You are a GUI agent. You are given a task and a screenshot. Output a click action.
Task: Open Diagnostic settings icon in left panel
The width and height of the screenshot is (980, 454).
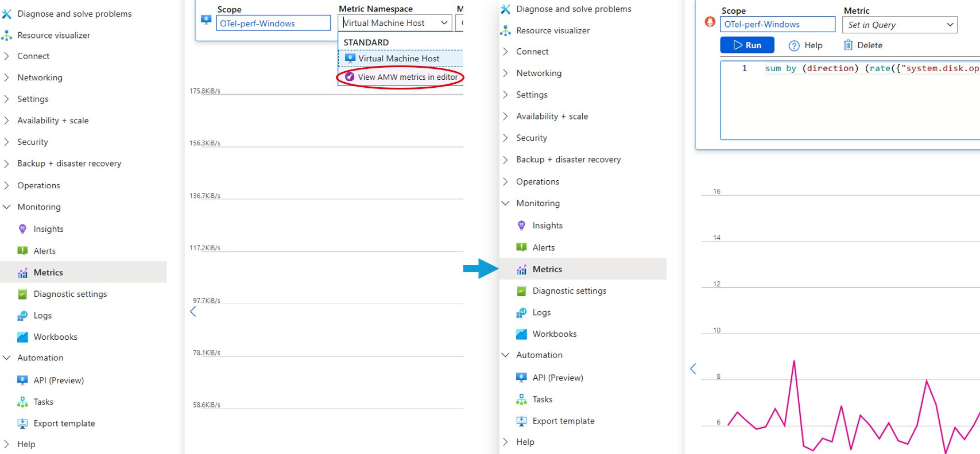22,294
